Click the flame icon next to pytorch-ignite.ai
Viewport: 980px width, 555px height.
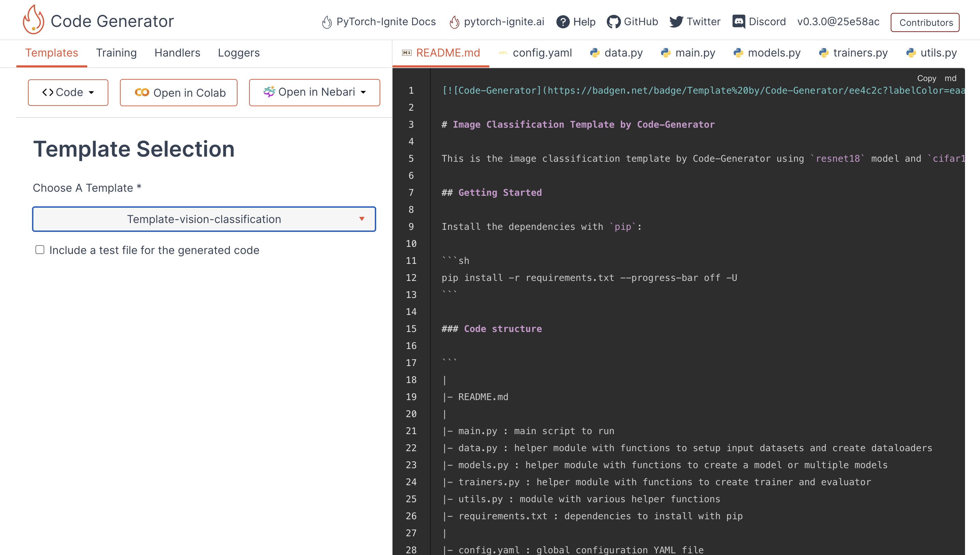(x=454, y=22)
